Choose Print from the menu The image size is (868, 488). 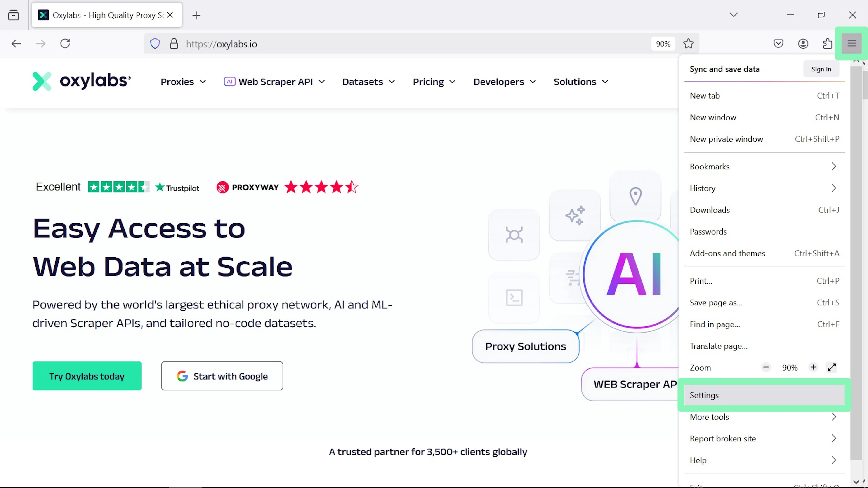coord(764,281)
